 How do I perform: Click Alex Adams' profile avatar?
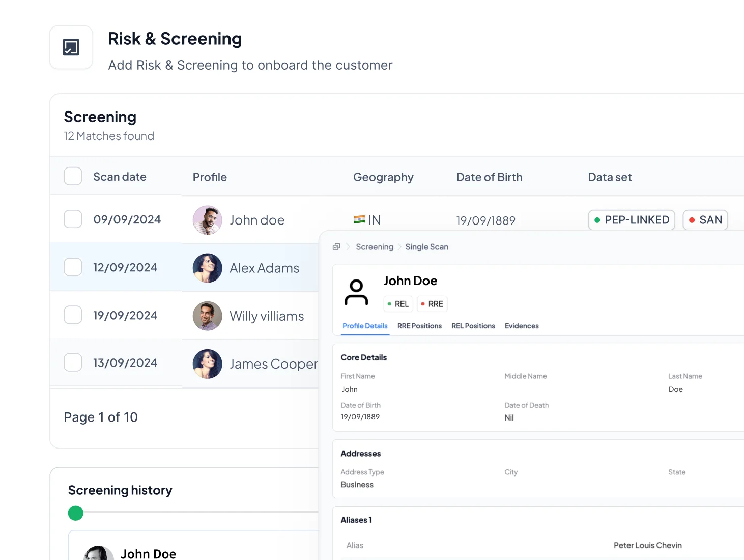207,268
